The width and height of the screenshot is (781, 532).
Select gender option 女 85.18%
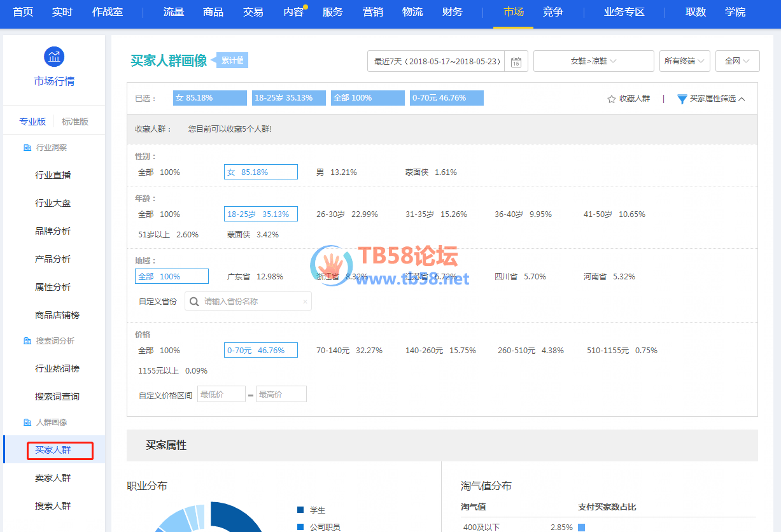pyautogui.click(x=261, y=172)
